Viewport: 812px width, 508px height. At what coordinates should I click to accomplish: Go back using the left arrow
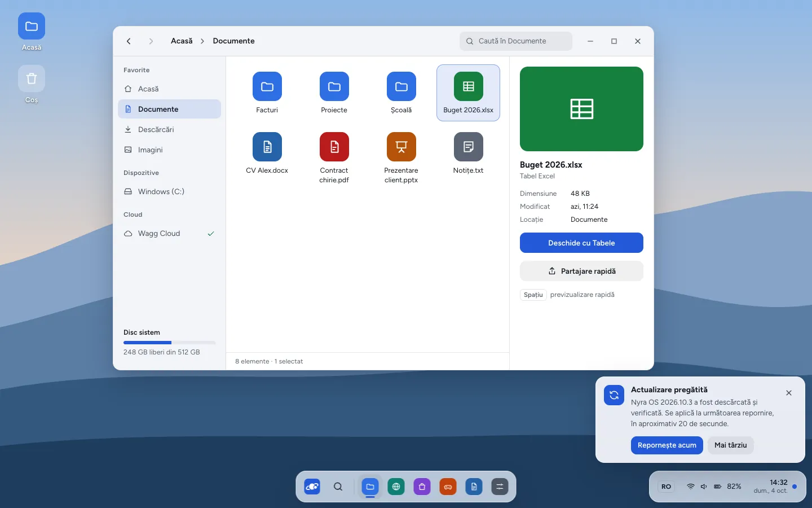pyautogui.click(x=129, y=41)
